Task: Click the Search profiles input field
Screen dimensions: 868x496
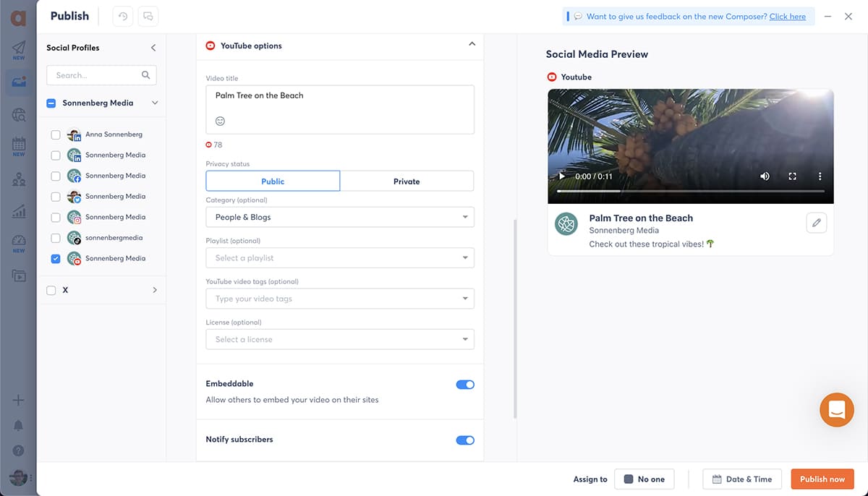Action: [x=101, y=75]
